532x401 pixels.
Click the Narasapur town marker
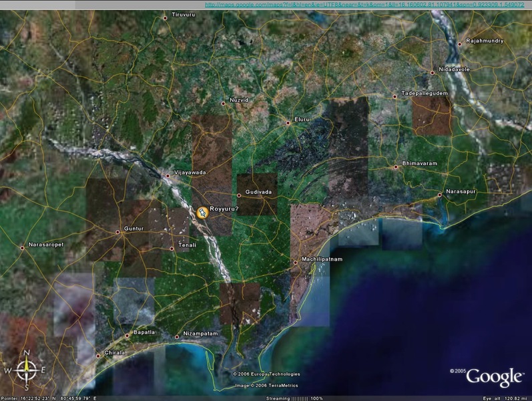[x=439, y=195]
